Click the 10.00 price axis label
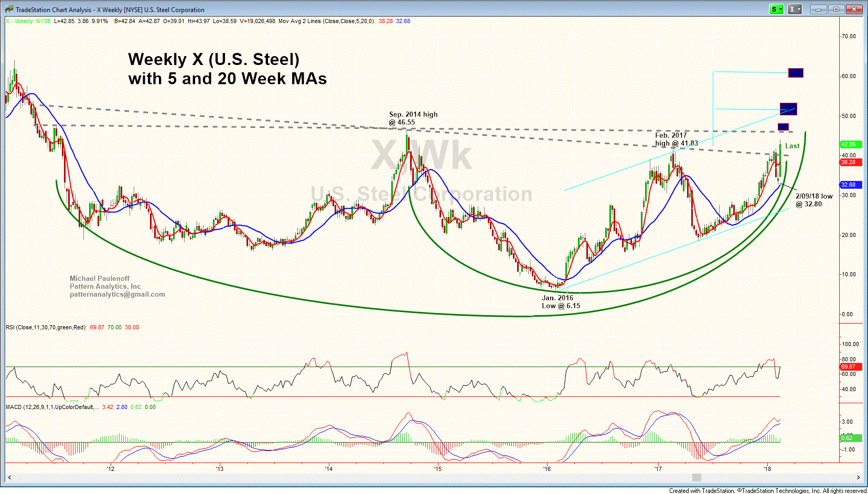This screenshot has height=494, width=868. point(849,274)
